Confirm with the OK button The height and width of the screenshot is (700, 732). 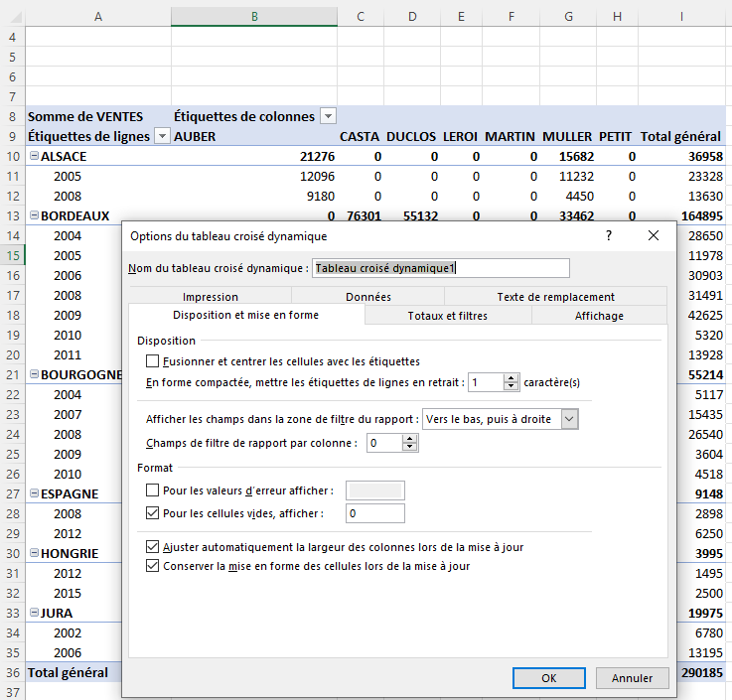[548, 678]
